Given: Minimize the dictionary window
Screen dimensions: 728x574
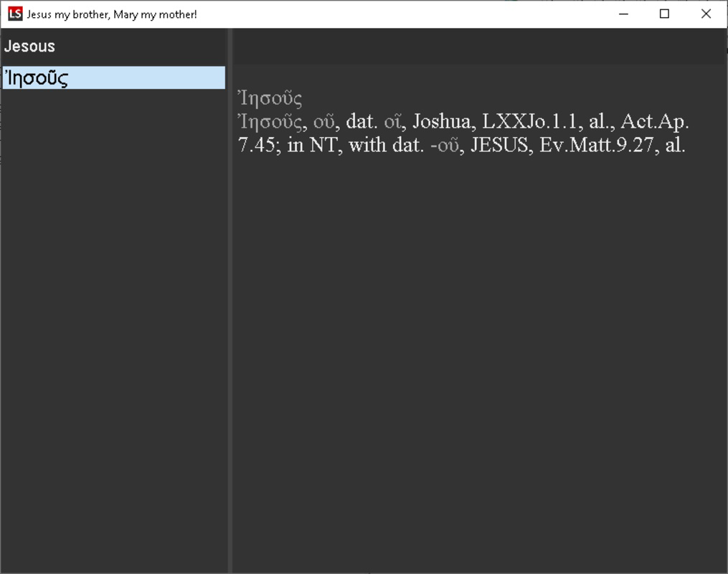Looking at the screenshot, I should click(x=623, y=14).
